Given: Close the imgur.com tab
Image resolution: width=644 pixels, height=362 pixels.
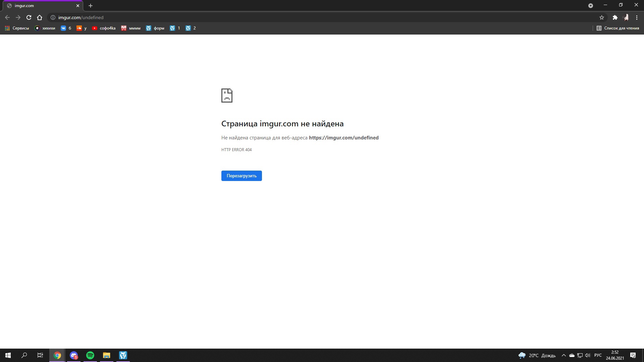Looking at the screenshot, I should pos(78,6).
